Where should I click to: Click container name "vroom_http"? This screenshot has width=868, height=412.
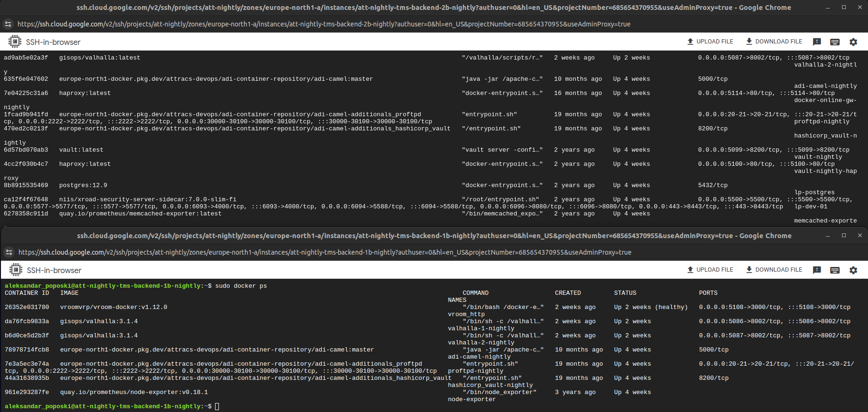(467, 314)
